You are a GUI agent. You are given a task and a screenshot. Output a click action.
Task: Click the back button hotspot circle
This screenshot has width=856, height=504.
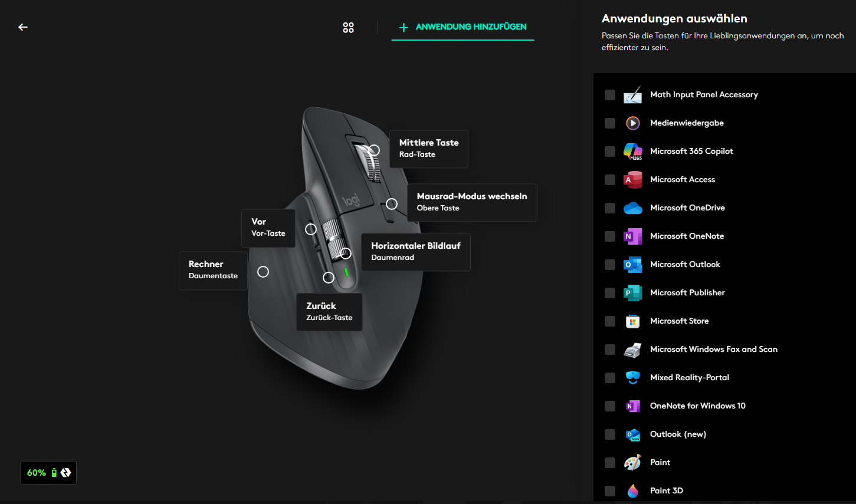point(329,278)
